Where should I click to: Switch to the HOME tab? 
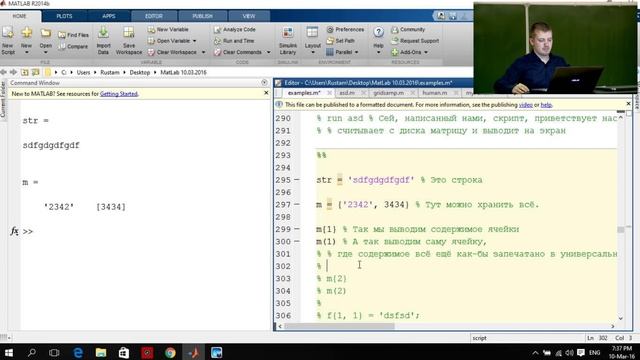[20, 16]
